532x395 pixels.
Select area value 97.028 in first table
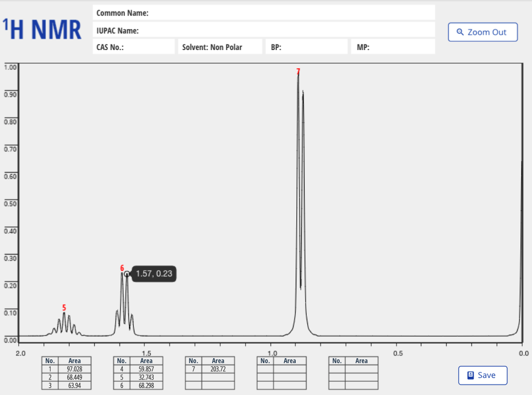(x=74, y=369)
